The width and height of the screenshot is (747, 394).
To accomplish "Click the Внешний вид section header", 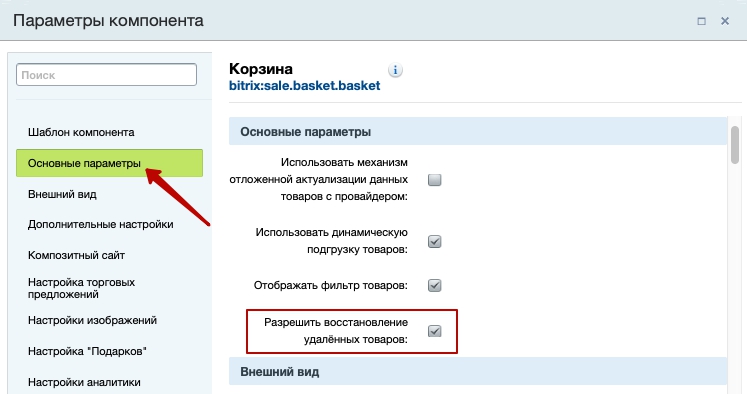I will click(478, 372).
